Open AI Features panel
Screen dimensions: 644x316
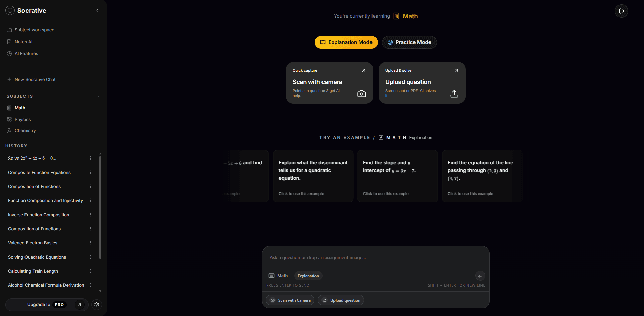click(x=26, y=53)
